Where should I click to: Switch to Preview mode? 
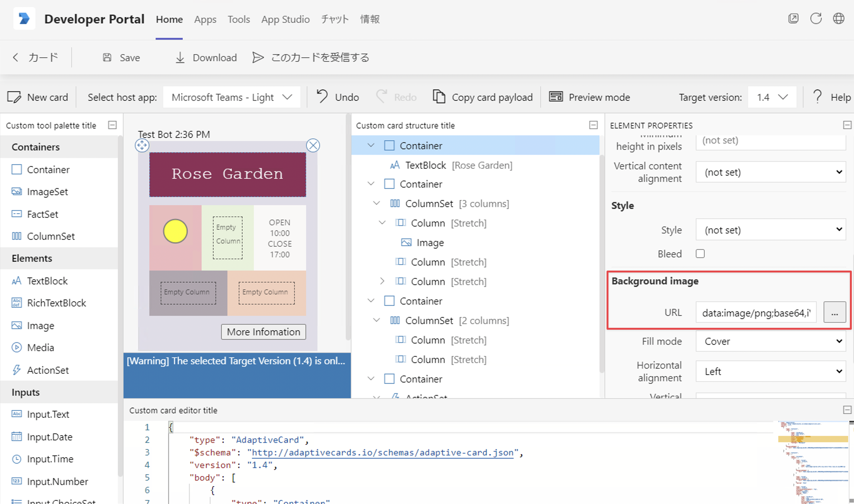589,97
